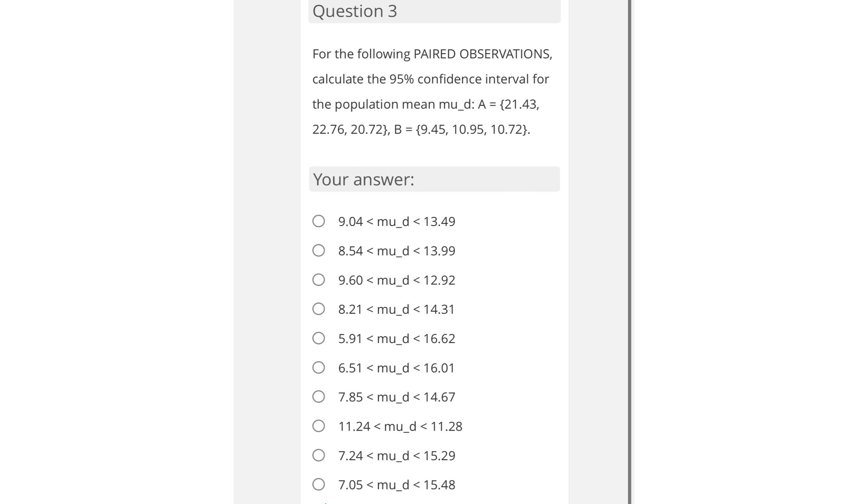Choose the radio circle beside 9.04 option
868x504 pixels.
319,221
